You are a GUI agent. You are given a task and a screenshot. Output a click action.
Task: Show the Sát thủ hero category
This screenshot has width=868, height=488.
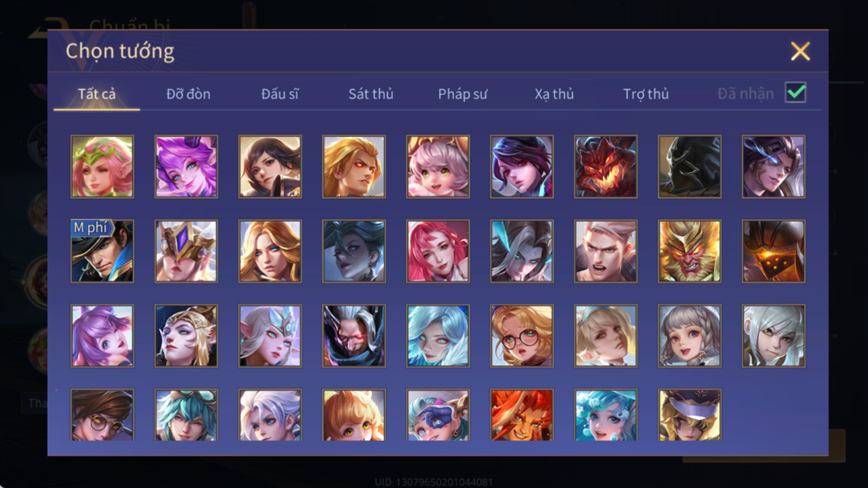pos(370,94)
